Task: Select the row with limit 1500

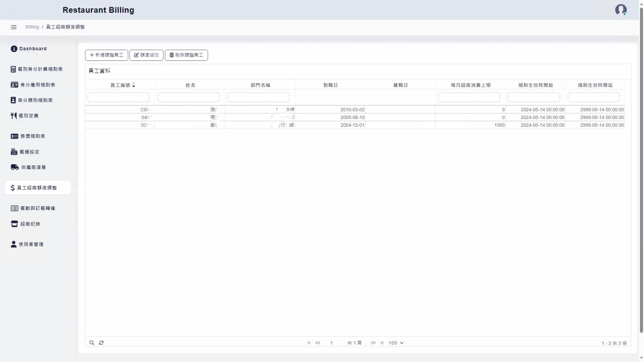Action: click(354, 125)
